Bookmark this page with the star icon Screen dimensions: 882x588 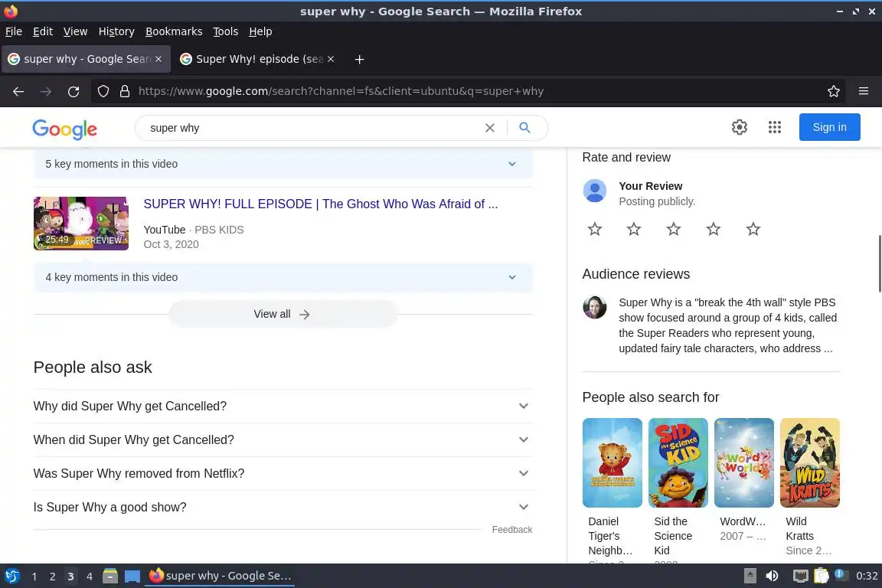[x=834, y=91]
